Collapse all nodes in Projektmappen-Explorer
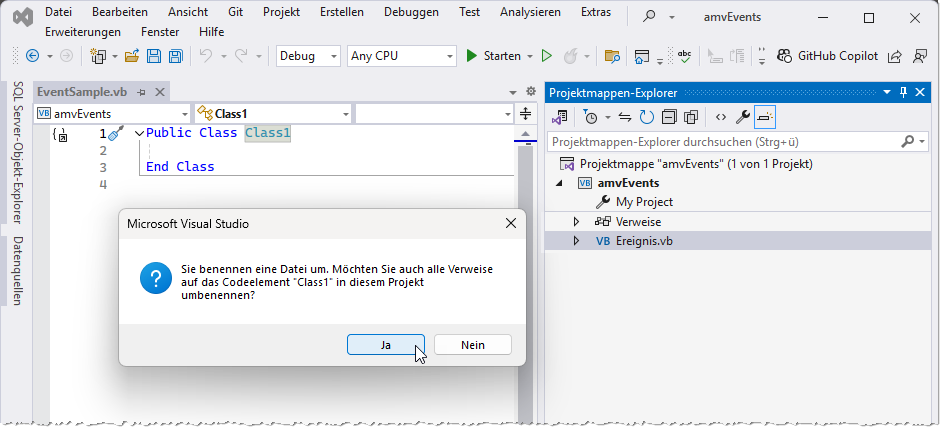The height and width of the screenshot is (431, 942). [669, 117]
